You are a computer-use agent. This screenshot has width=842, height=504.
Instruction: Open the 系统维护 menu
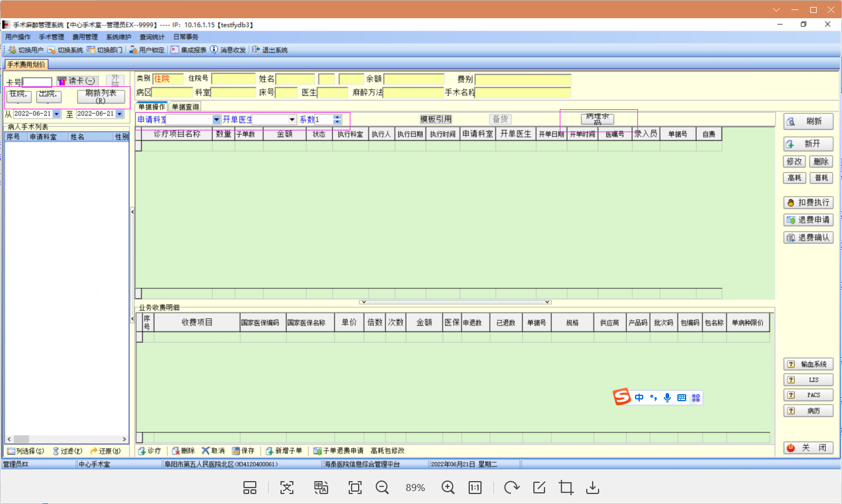[x=118, y=37]
